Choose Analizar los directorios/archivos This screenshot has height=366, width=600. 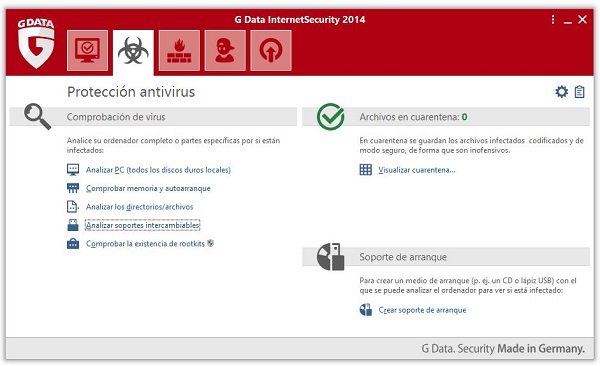(x=139, y=207)
